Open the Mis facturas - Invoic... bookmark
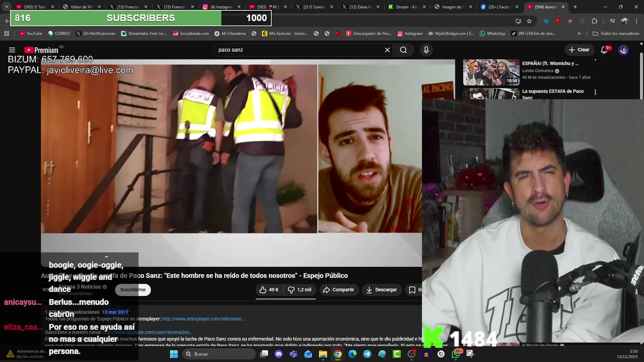The image size is (644, 362). (285, 34)
